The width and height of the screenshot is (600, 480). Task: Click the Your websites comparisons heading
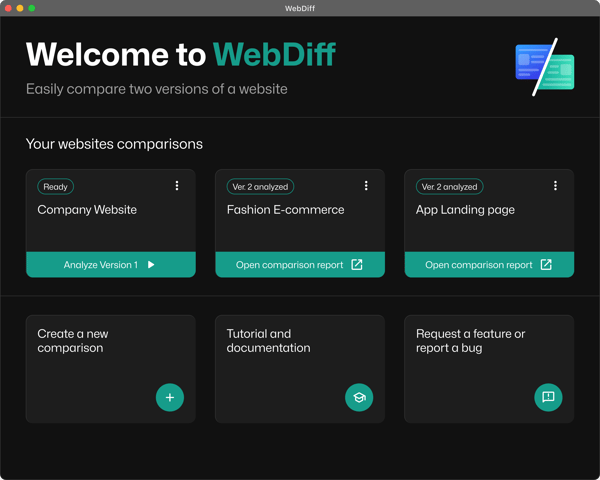(114, 144)
